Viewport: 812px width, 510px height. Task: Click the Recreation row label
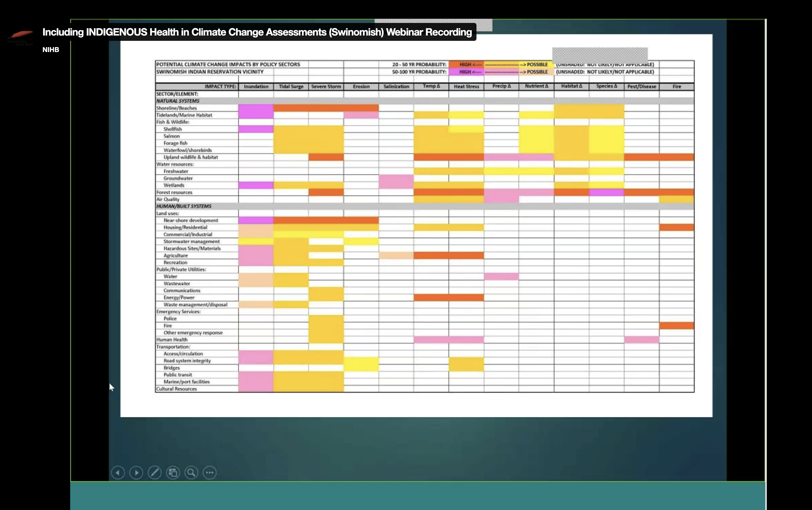pyautogui.click(x=175, y=262)
